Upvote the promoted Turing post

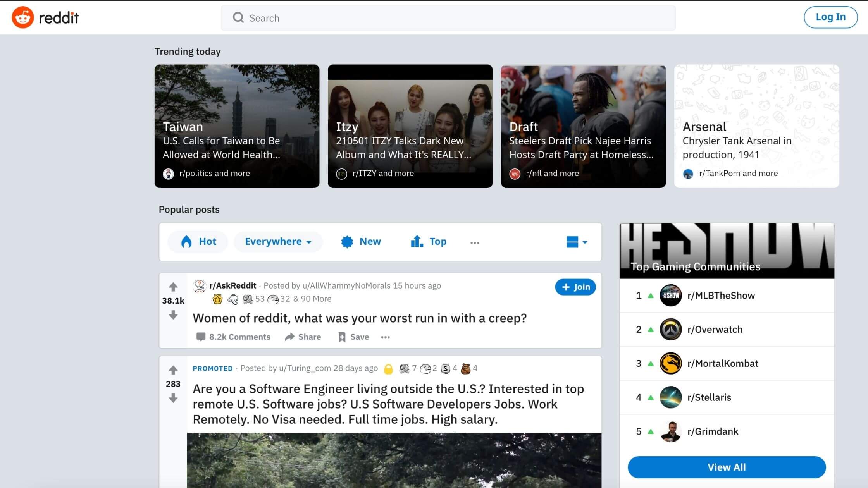click(173, 370)
